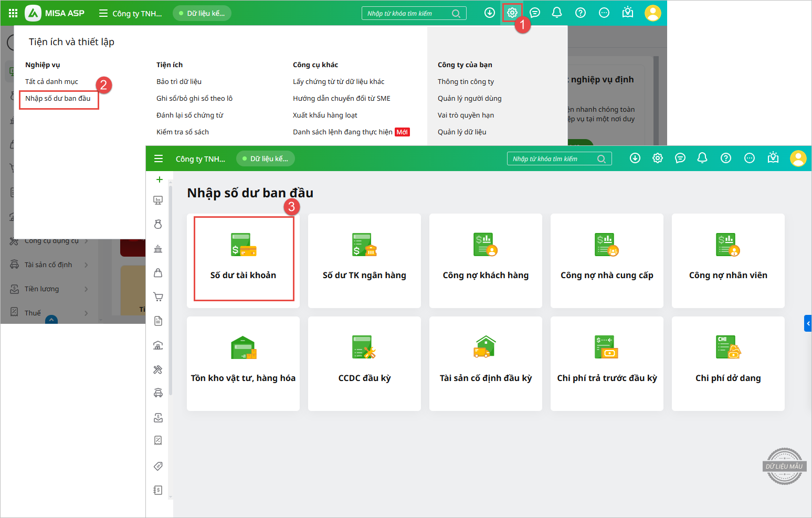This screenshot has height=518, width=812.
Task: Toggle the hamburger menu beside Công ty TNH
Action: tap(103, 14)
